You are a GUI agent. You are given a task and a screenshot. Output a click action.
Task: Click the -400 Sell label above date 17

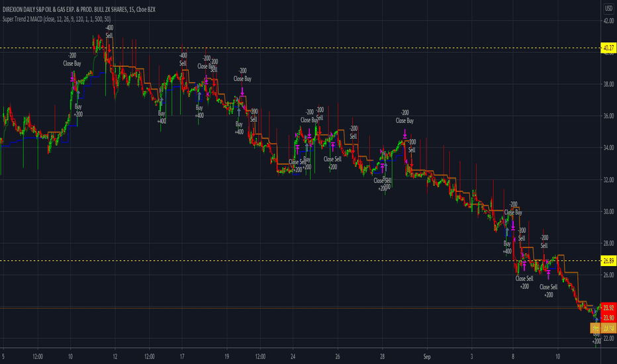[x=183, y=60]
